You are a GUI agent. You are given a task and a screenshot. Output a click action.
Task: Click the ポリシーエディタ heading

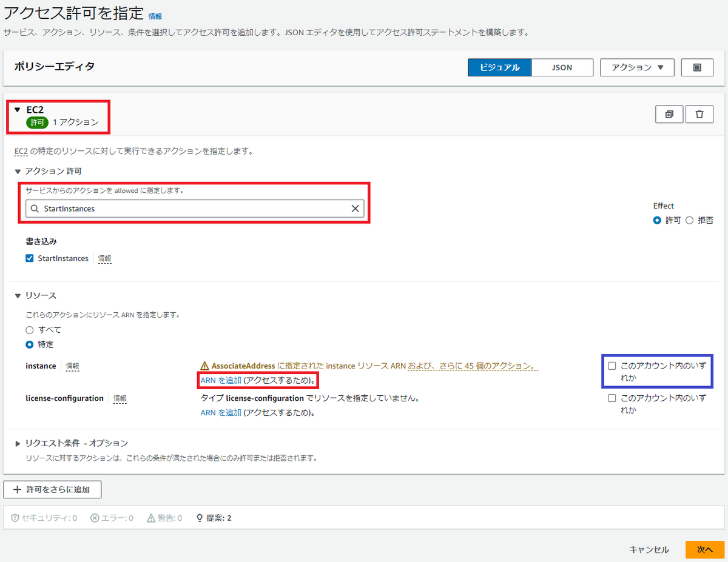[x=55, y=67]
